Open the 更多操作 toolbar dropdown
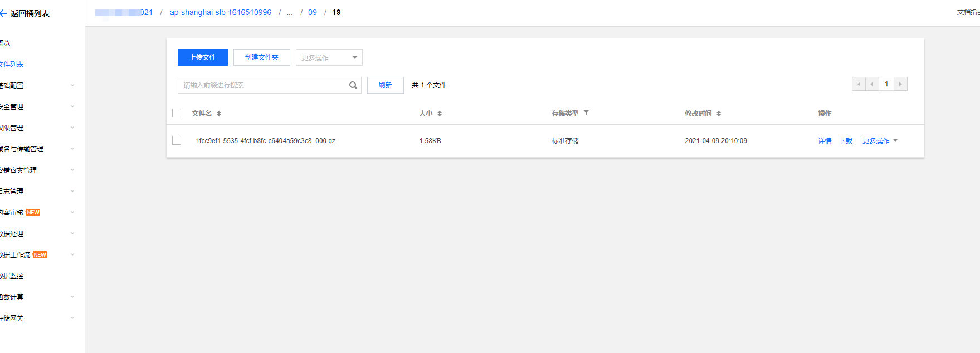Viewport: 980px width, 353px height. point(329,57)
